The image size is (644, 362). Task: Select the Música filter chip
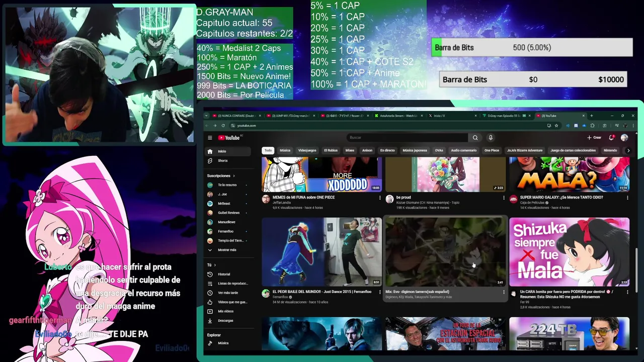[x=285, y=150]
